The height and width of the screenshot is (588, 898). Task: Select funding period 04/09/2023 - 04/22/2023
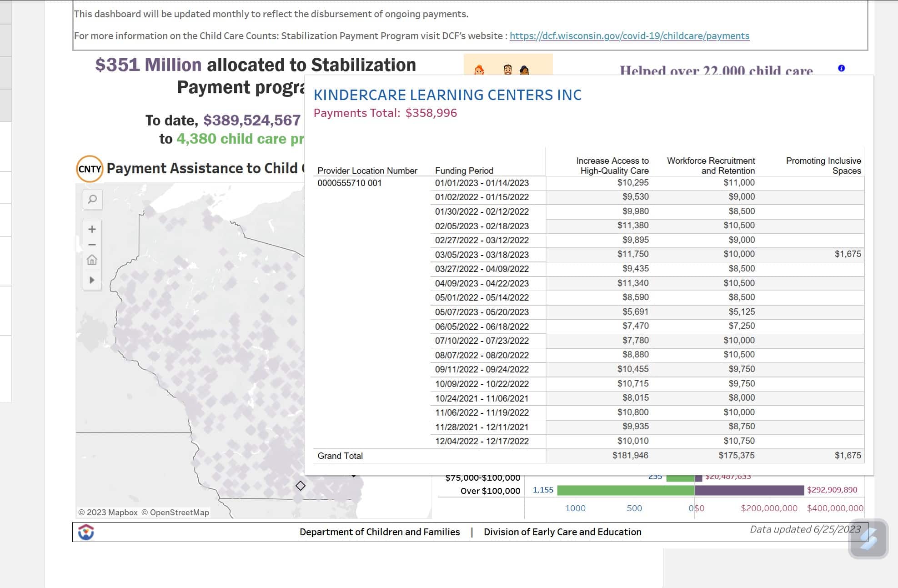click(482, 283)
